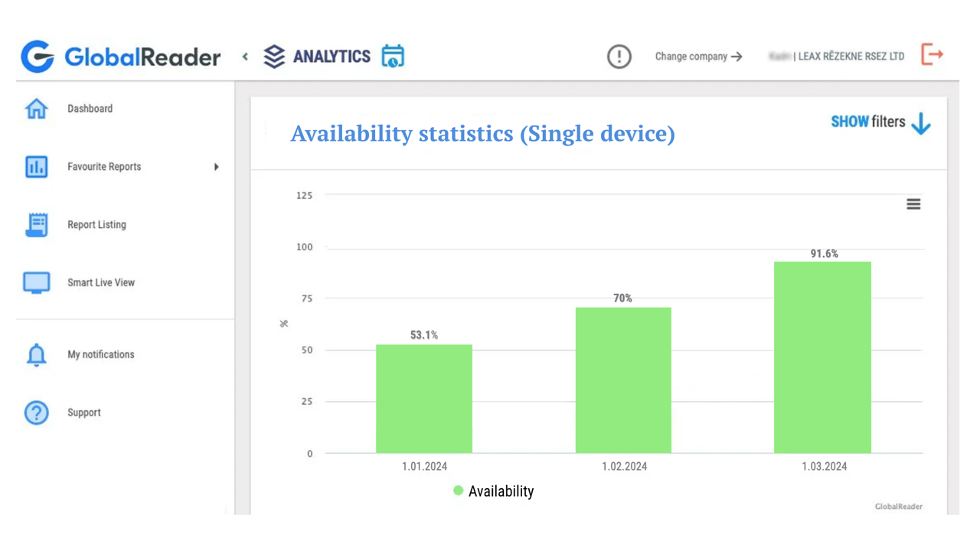Click Change company link
Screen dimensions: 980x551
pos(698,57)
